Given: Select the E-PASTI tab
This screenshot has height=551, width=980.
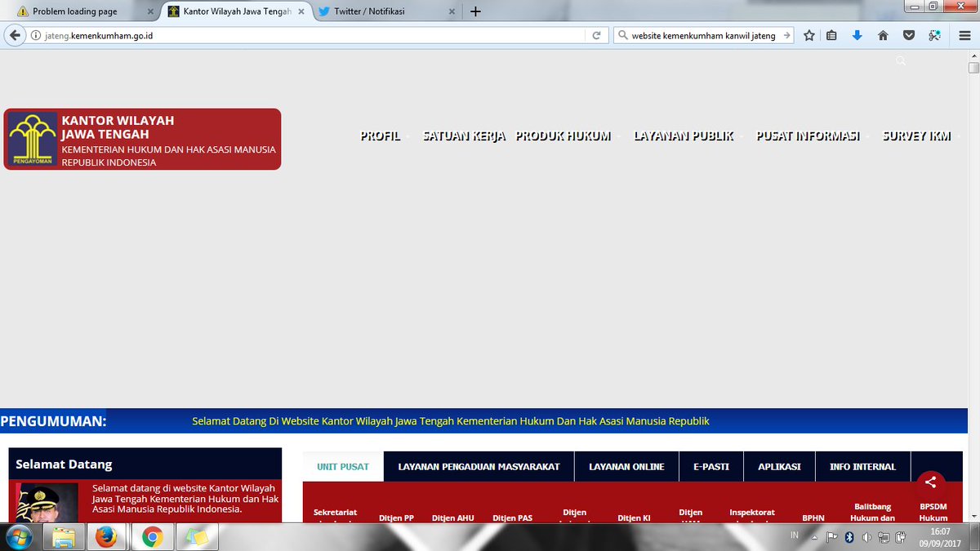Looking at the screenshot, I should coord(711,467).
